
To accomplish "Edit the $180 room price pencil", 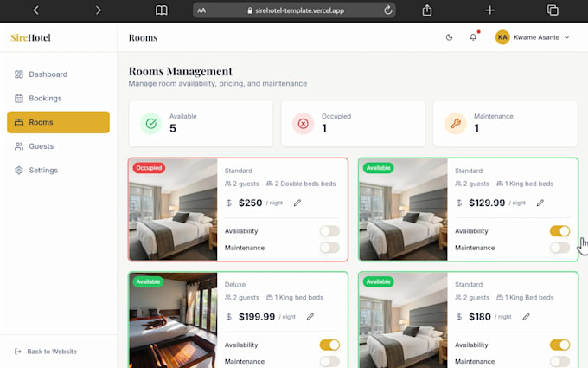I will point(526,317).
